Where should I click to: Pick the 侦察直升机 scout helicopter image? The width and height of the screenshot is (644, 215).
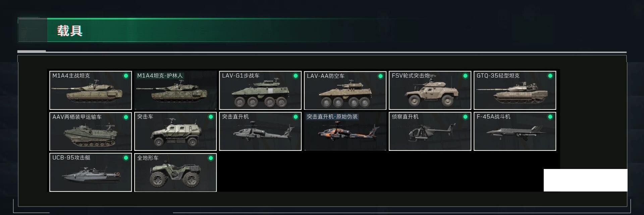(x=430, y=131)
